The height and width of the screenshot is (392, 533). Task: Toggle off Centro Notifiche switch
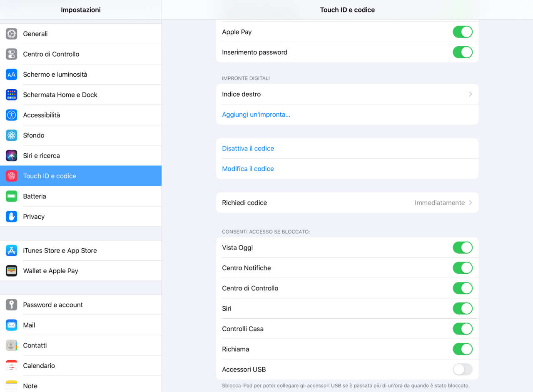[462, 268]
